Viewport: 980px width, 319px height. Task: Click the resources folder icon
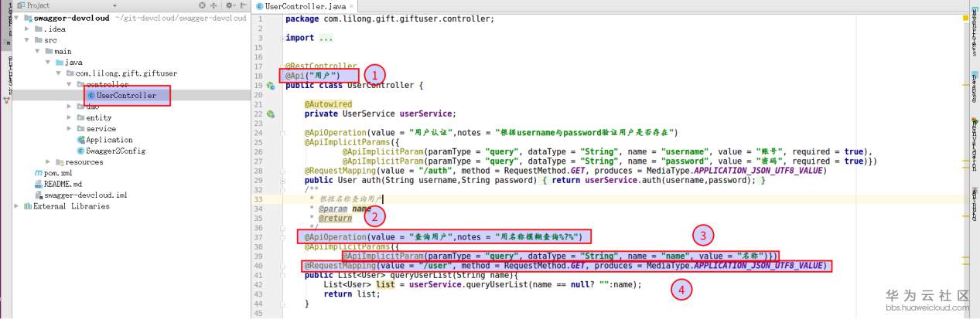tap(60, 162)
